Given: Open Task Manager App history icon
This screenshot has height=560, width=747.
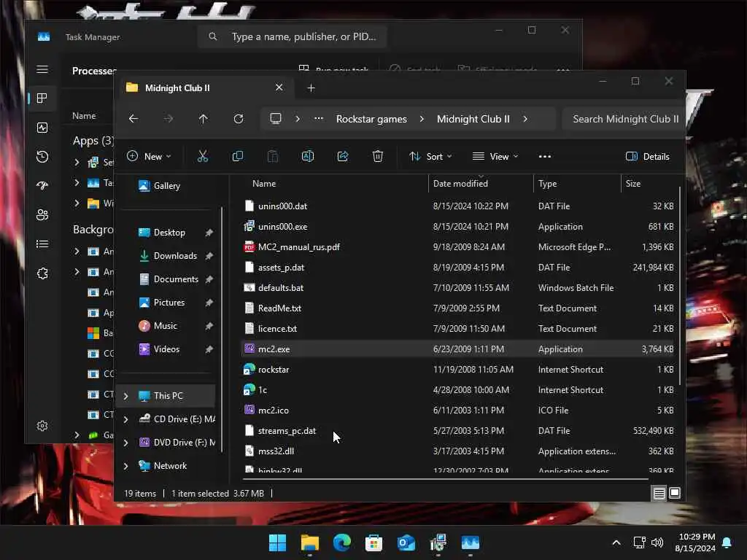Looking at the screenshot, I should [x=42, y=157].
